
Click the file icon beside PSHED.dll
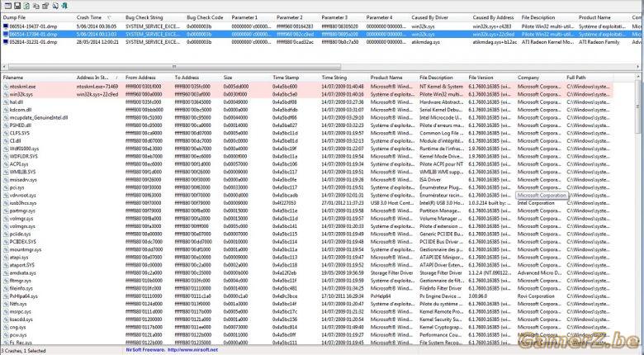coord(6,125)
